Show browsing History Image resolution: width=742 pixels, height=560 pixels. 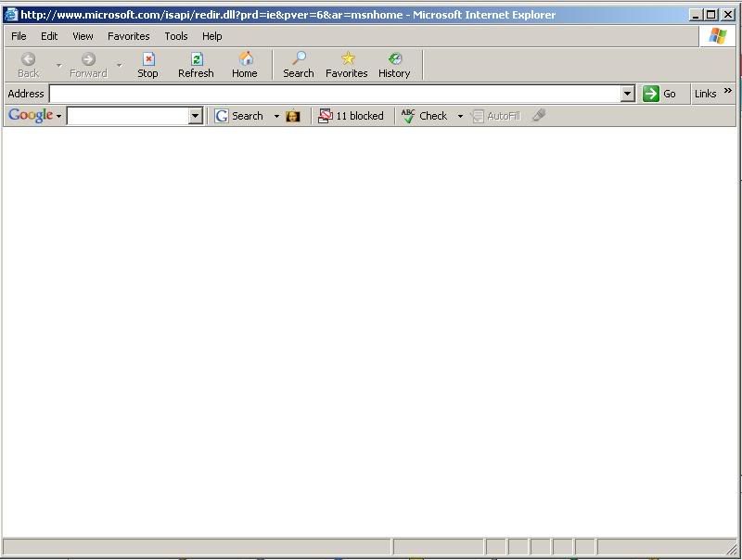coord(393,64)
